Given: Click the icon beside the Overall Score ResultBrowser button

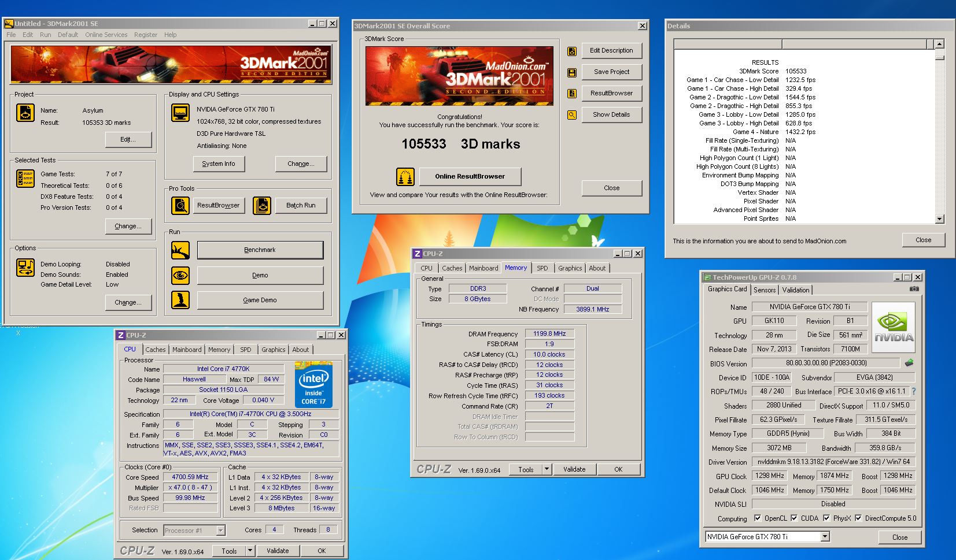Looking at the screenshot, I should [x=572, y=94].
